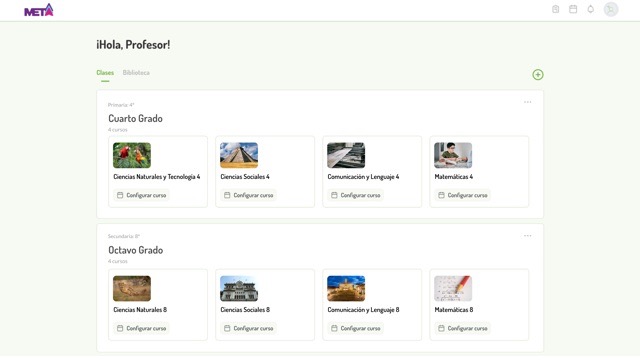Open the calendar icon in top bar
The image size is (640, 360).
573,9
